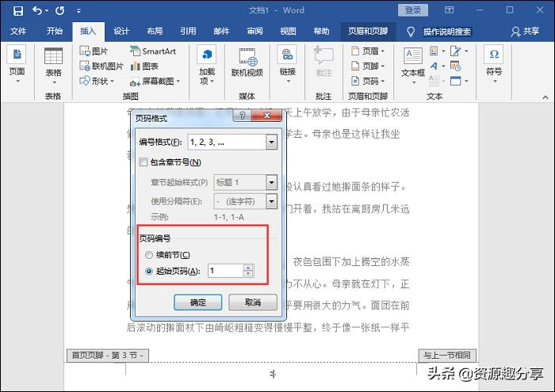Insert a picture with 图片
The height and width of the screenshot is (392, 555).
pyautogui.click(x=94, y=51)
